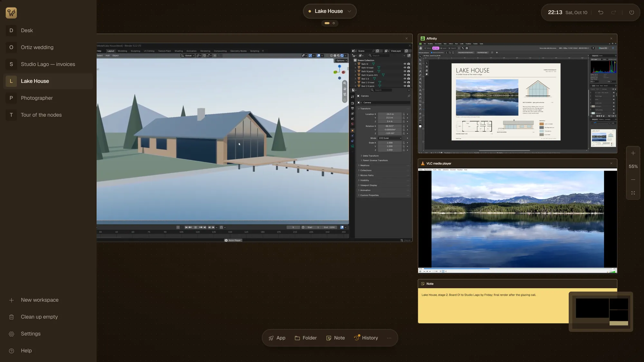Open the viewport Options dropdown in Blender
644x362 pixels.
341,60
